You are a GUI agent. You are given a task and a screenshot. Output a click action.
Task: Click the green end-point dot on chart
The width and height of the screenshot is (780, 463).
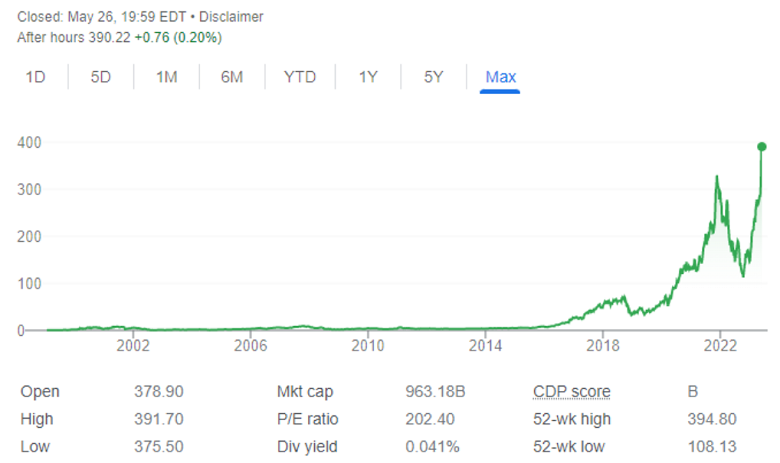coord(762,147)
